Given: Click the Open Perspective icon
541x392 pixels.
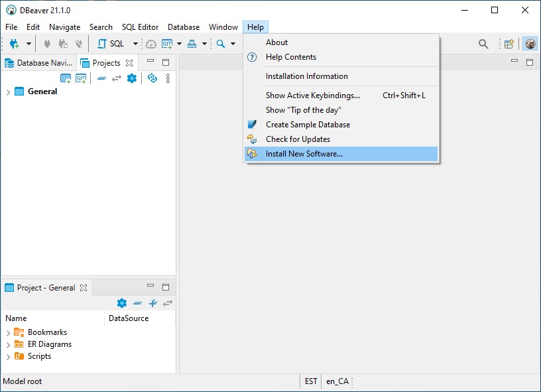Looking at the screenshot, I should [509, 44].
